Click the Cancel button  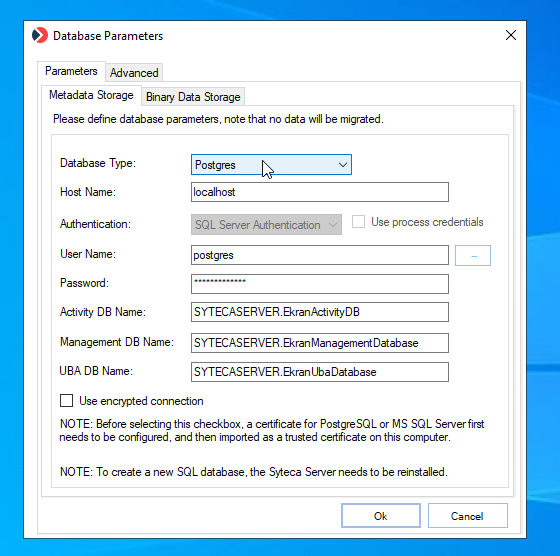468,516
